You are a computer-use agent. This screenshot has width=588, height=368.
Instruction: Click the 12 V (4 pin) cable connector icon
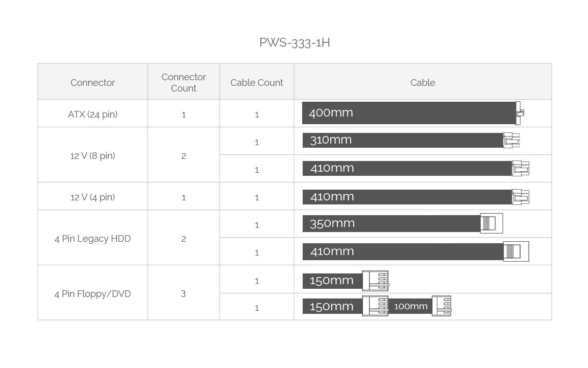coord(520,197)
